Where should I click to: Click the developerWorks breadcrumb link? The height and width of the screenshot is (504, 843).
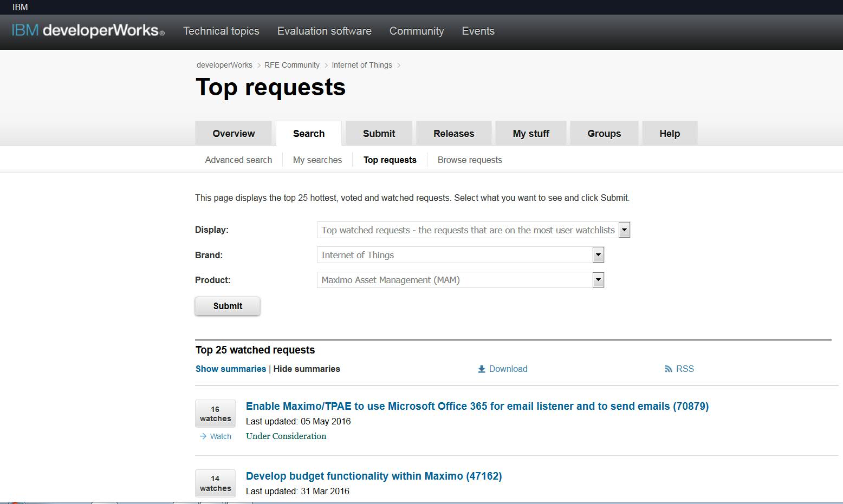(224, 65)
